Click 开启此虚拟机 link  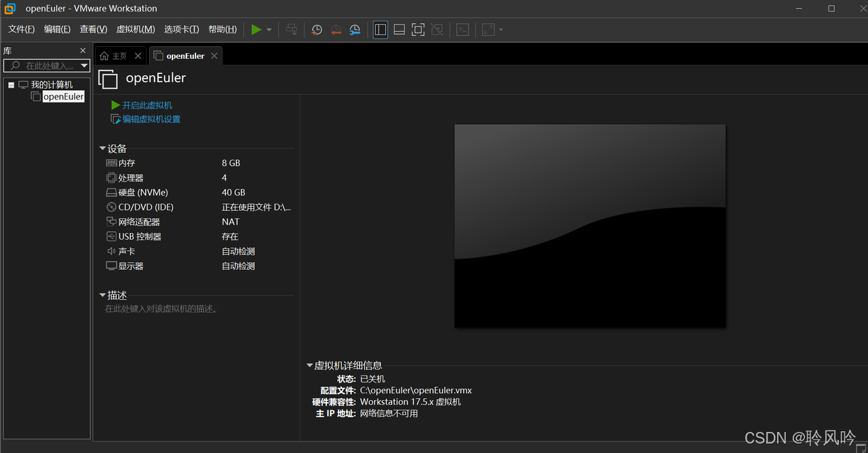point(147,105)
